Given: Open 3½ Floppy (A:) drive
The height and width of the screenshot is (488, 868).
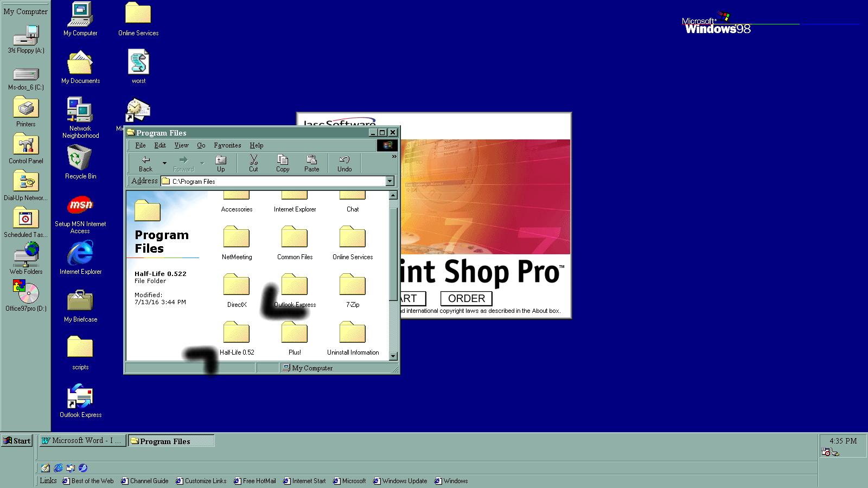Looking at the screenshot, I should point(26,40).
